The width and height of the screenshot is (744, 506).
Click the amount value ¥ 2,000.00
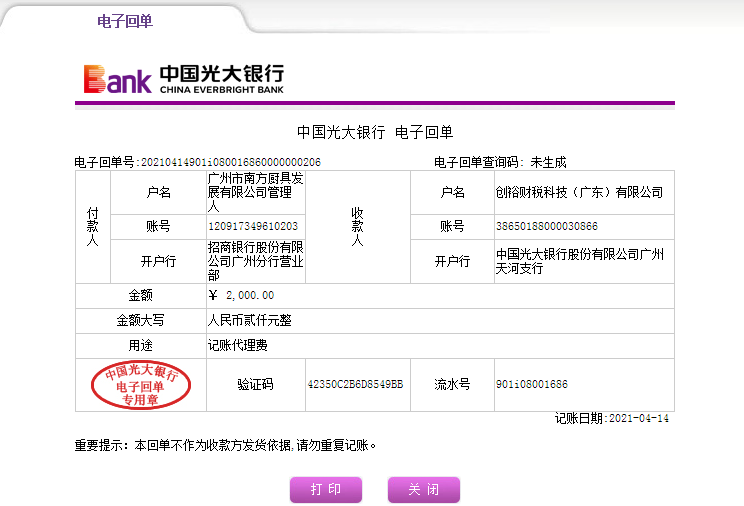pyautogui.click(x=241, y=295)
